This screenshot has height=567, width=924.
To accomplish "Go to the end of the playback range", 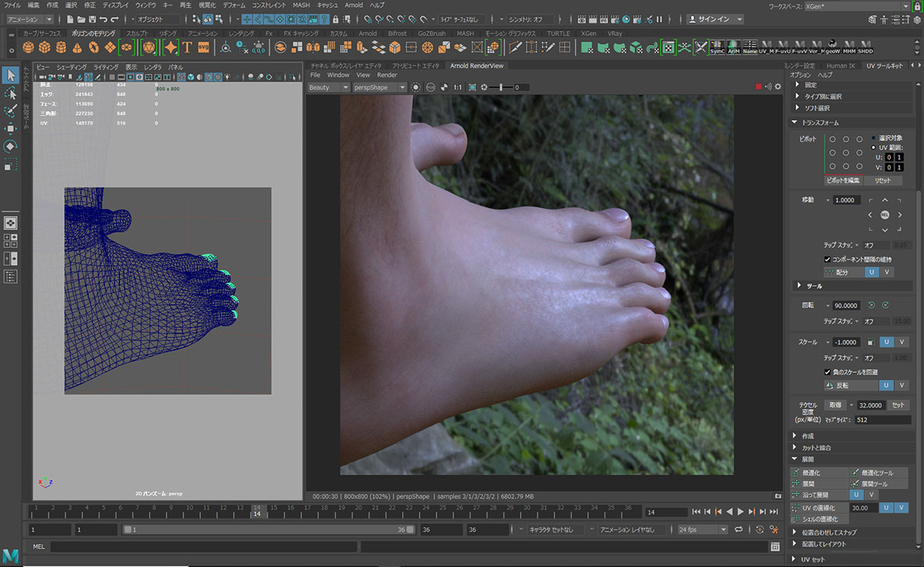I will (774, 512).
